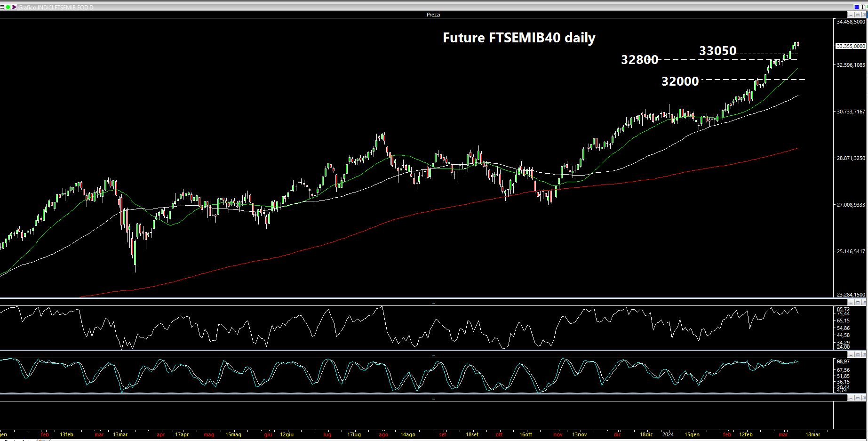The width and height of the screenshot is (868, 441).
Task: Click the 25.146,5417 price axis label
Action: 851,251
